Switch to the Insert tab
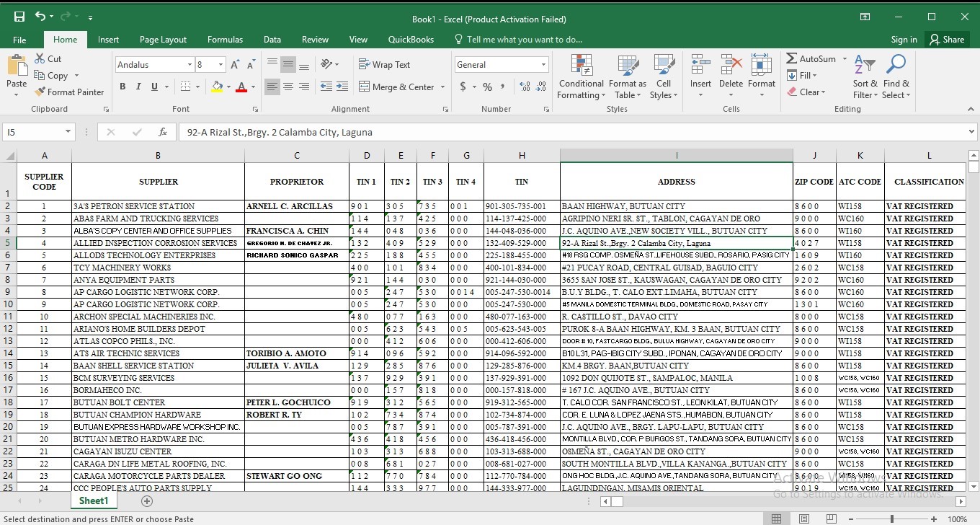 click(x=108, y=40)
